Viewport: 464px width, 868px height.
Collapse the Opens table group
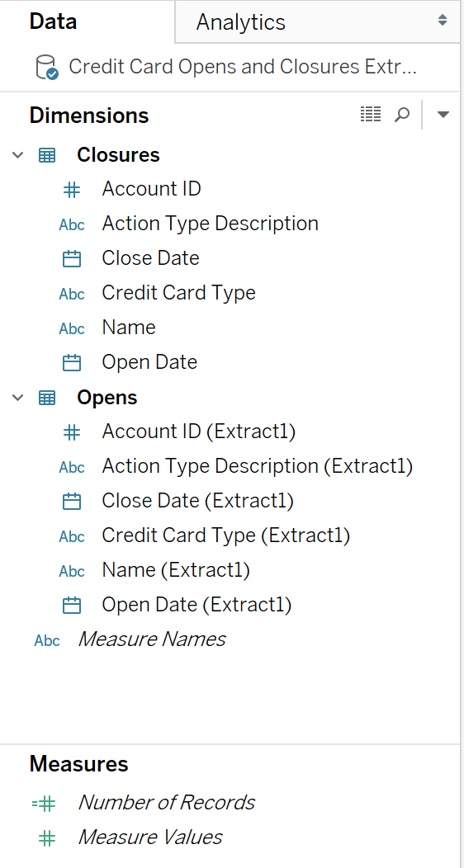(18, 398)
